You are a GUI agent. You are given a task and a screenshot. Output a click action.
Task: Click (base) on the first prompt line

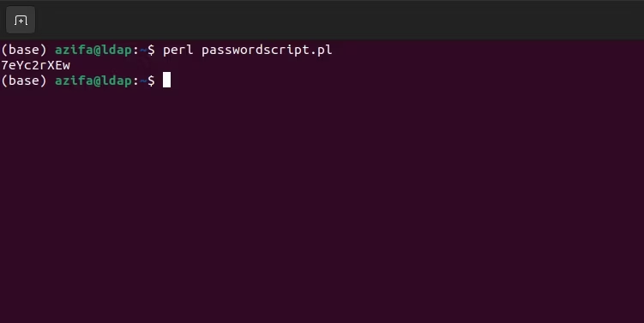(x=24, y=50)
